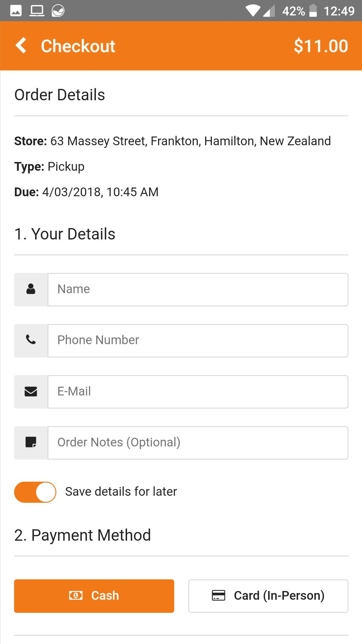Tap the image notification icon in status bar
This screenshot has height=644, width=362.
pos(16,11)
